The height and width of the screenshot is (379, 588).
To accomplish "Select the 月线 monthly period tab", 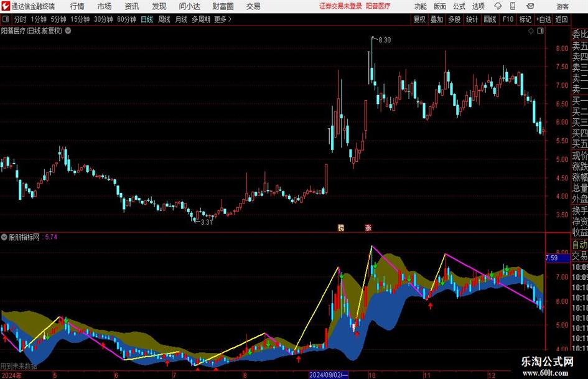I will (182, 19).
